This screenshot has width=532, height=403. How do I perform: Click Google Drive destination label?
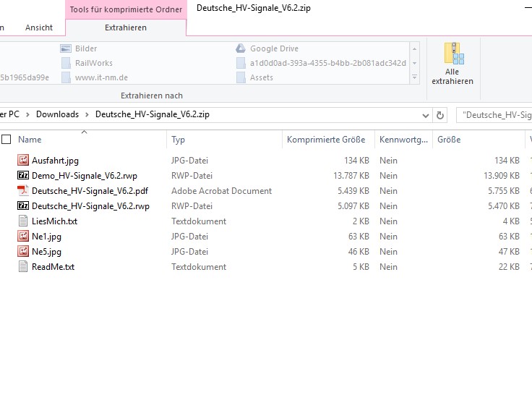coord(274,48)
